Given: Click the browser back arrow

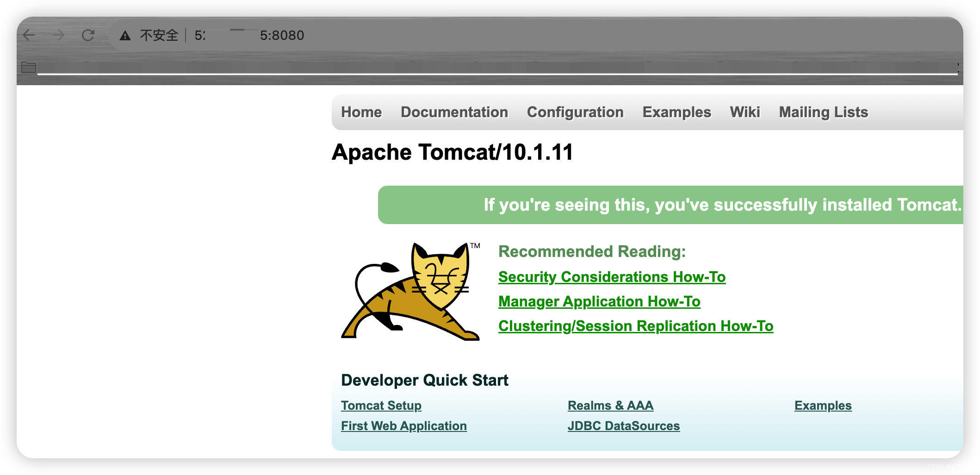Looking at the screenshot, I should tap(29, 35).
